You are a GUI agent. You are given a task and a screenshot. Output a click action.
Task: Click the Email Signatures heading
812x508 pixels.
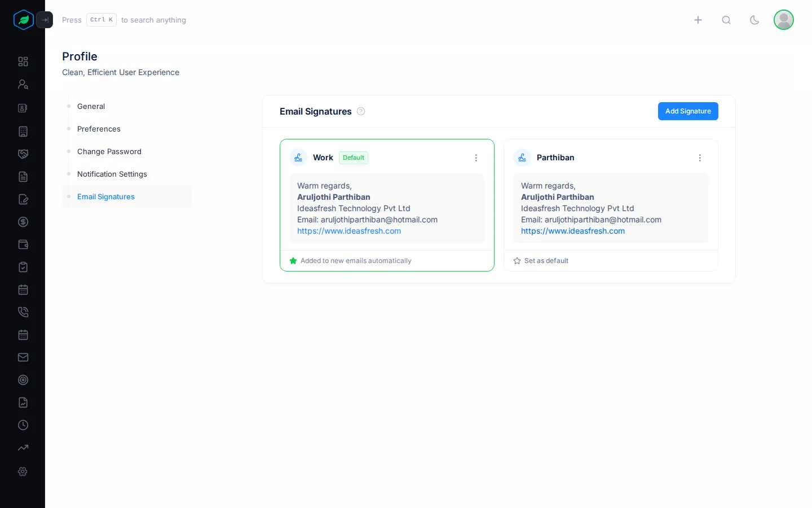(316, 111)
